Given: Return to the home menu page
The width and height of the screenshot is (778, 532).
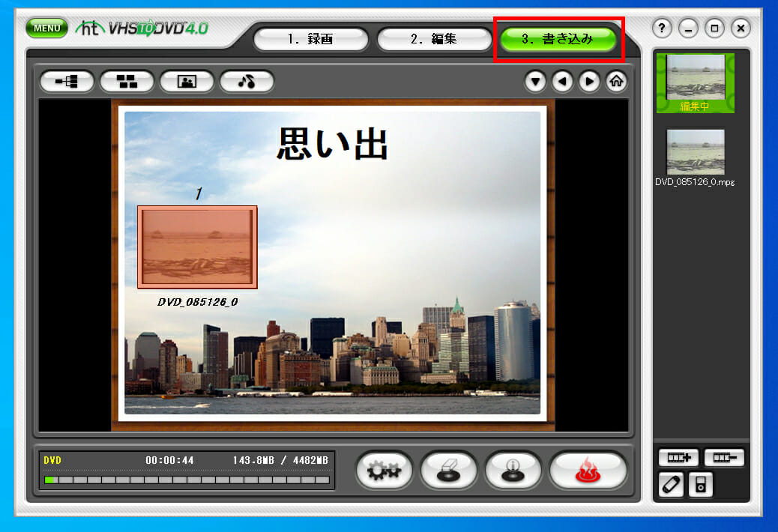Looking at the screenshot, I should click(x=616, y=82).
